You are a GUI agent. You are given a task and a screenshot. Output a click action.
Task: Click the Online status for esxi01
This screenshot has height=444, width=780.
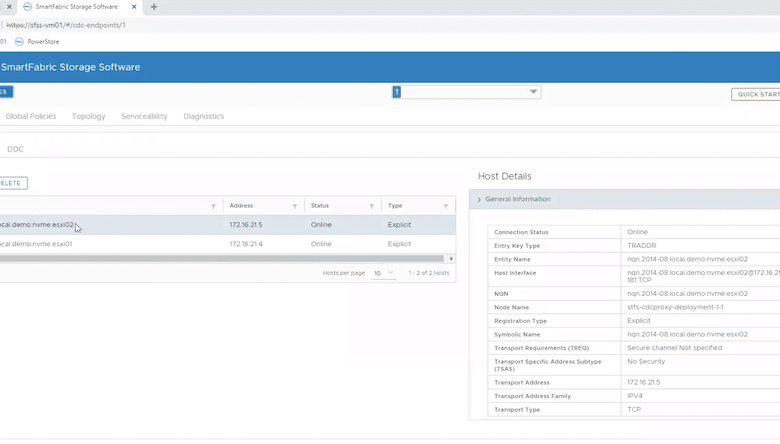(321, 244)
